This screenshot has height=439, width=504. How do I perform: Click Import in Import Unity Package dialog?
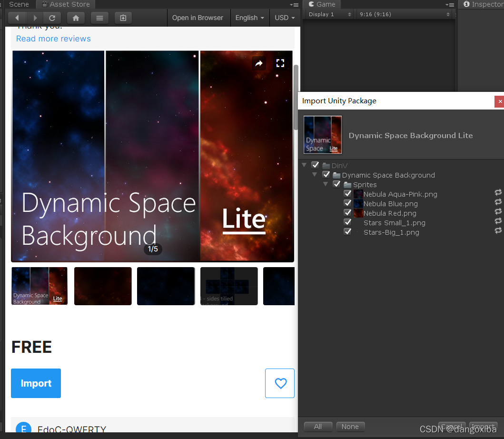483,427
